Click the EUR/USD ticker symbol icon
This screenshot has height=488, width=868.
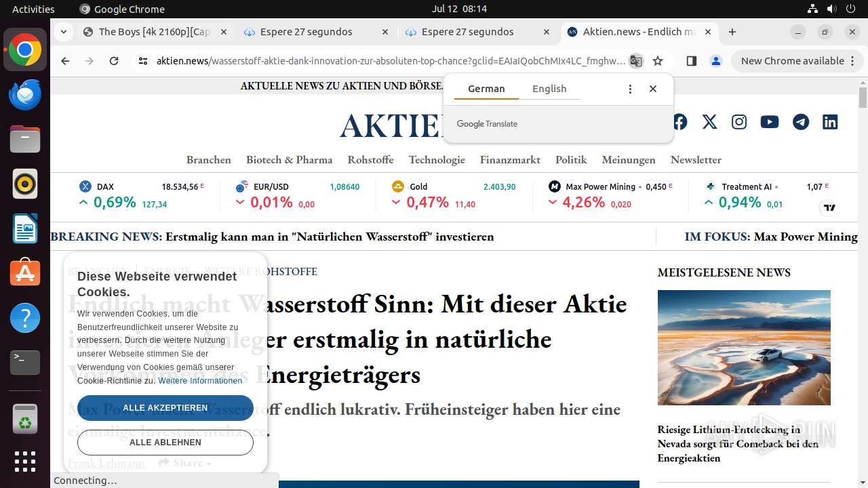(x=241, y=186)
